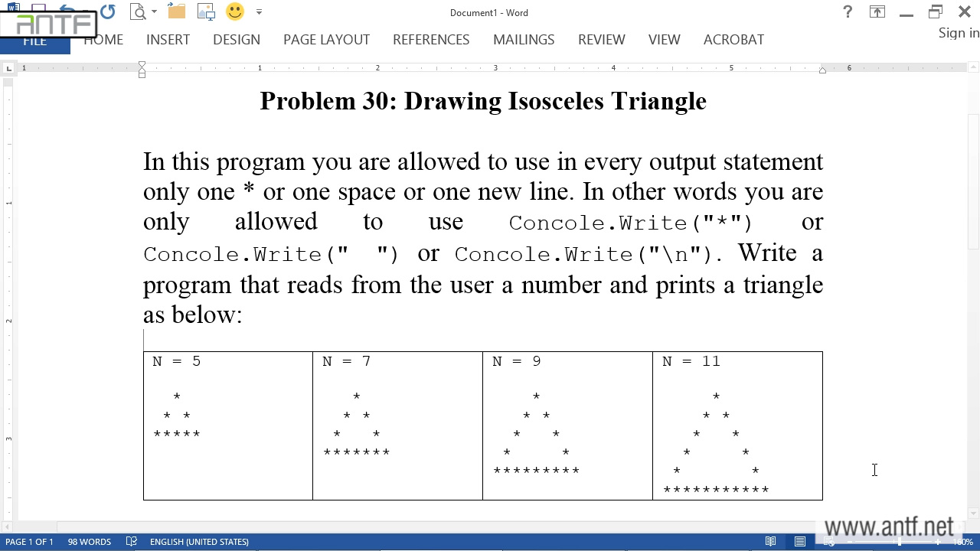
Task: Switch to Read Mode view
Action: coord(771,542)
